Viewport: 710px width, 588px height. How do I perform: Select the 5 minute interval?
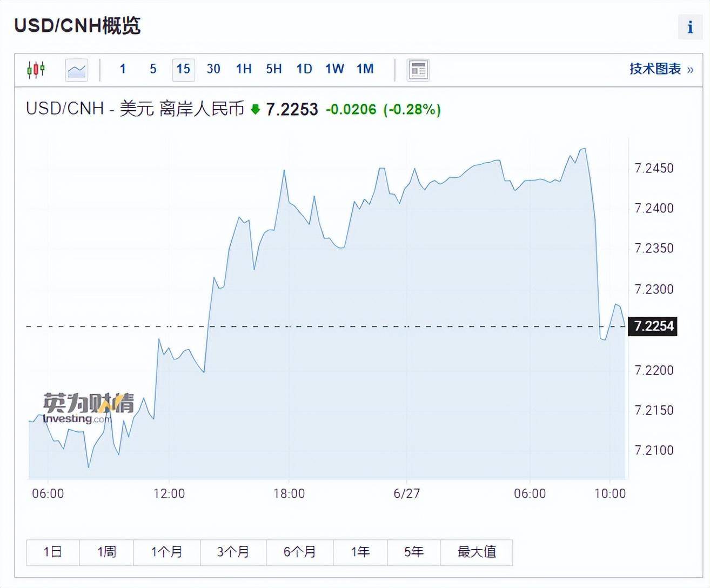pyautogui.click(x=153, y=69)
